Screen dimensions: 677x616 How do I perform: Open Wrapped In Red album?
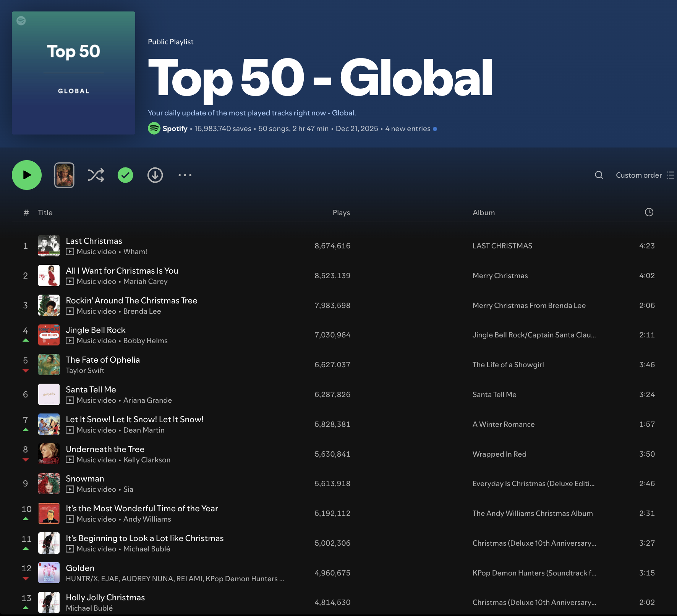(x=499, y=454)
